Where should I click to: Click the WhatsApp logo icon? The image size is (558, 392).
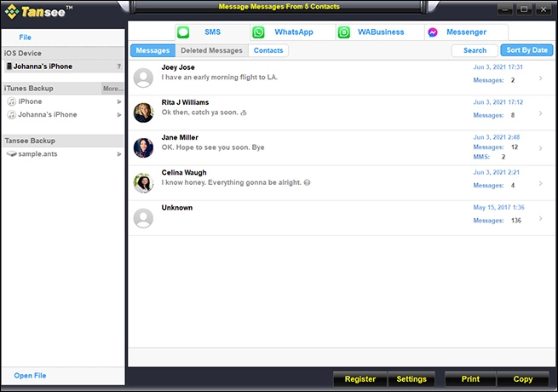(258, 32)
